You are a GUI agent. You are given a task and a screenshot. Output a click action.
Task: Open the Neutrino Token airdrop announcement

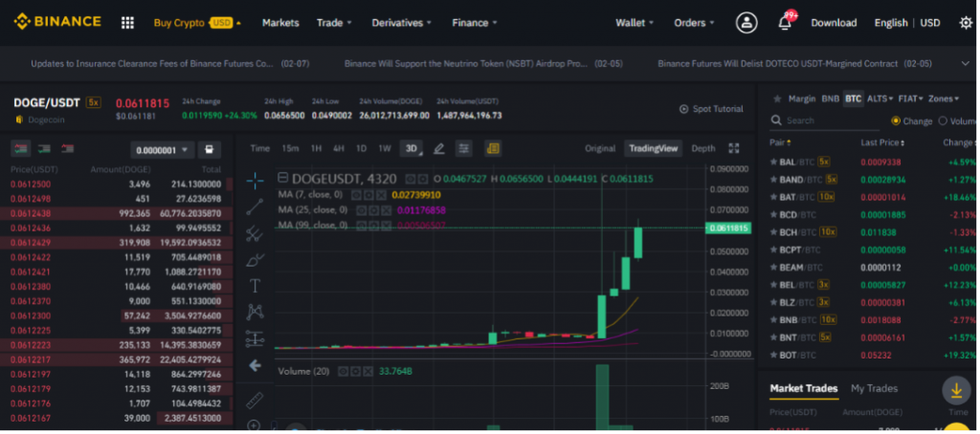pyautogui.click(x=483, y=64)
